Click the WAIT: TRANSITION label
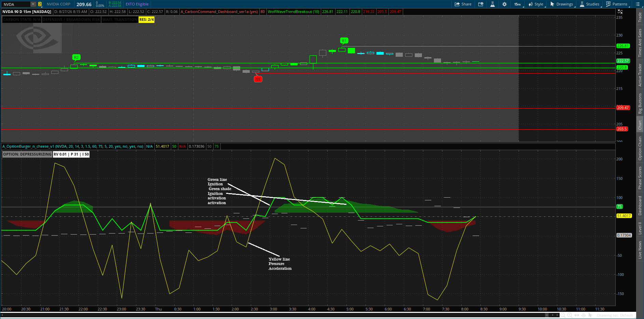 (120, 19)
